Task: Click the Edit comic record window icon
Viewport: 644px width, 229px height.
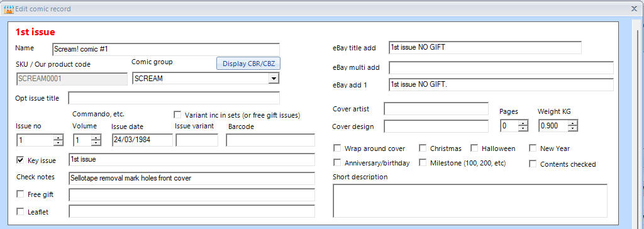Action: click(9, 9)
